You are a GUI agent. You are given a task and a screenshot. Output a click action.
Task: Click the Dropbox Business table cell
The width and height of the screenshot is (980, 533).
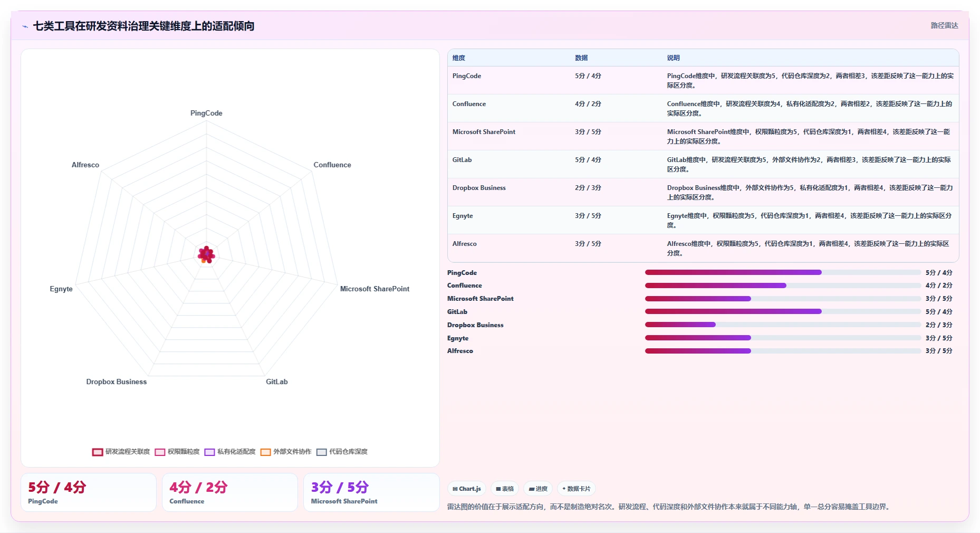click(x=479, y=188)
